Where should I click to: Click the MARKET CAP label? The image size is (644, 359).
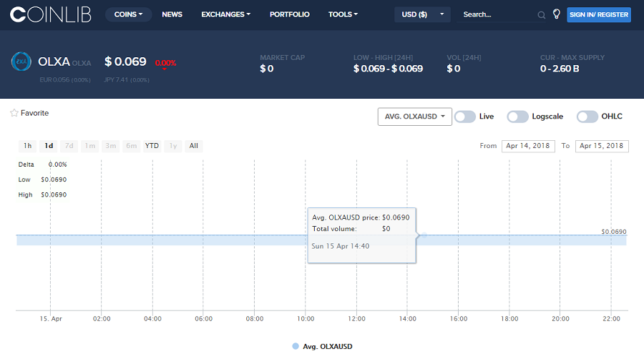pos(282,58)
